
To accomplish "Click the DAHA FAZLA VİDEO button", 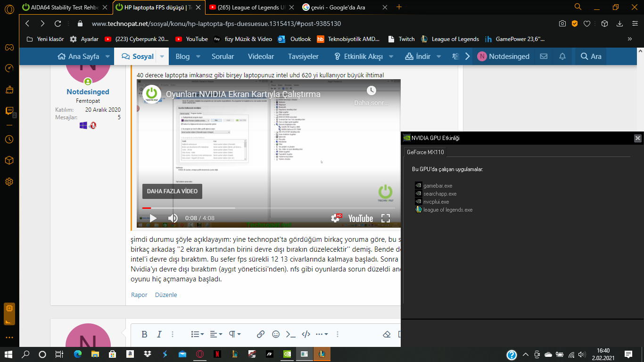I will [172, 191].
